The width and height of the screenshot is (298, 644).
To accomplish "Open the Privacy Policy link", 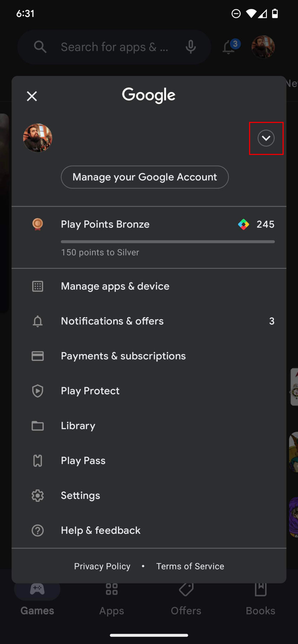I will point(102,566).
